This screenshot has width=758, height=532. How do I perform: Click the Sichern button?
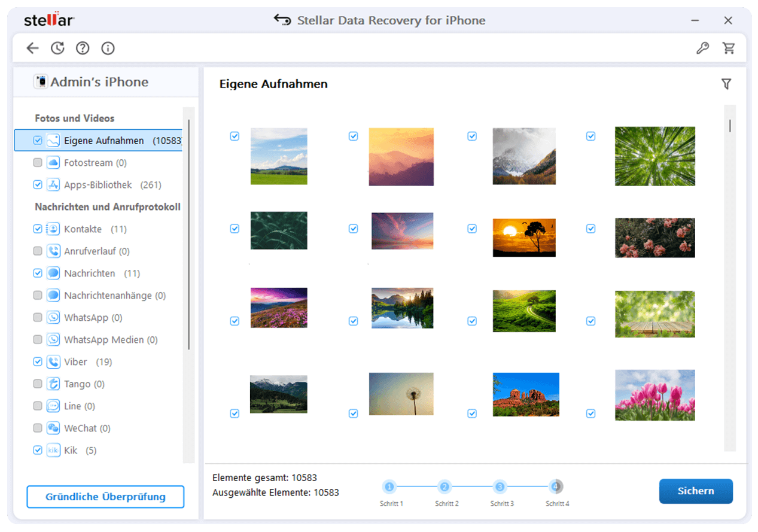tap(695, 491)
